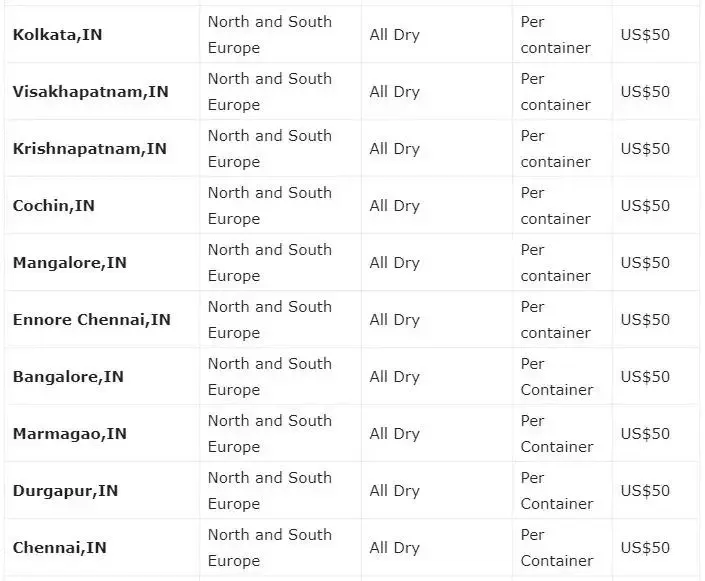Click Ennore Chennai,IN in the table
The image size is (705, 581).
pyautogui.click(x=92, y=320)
